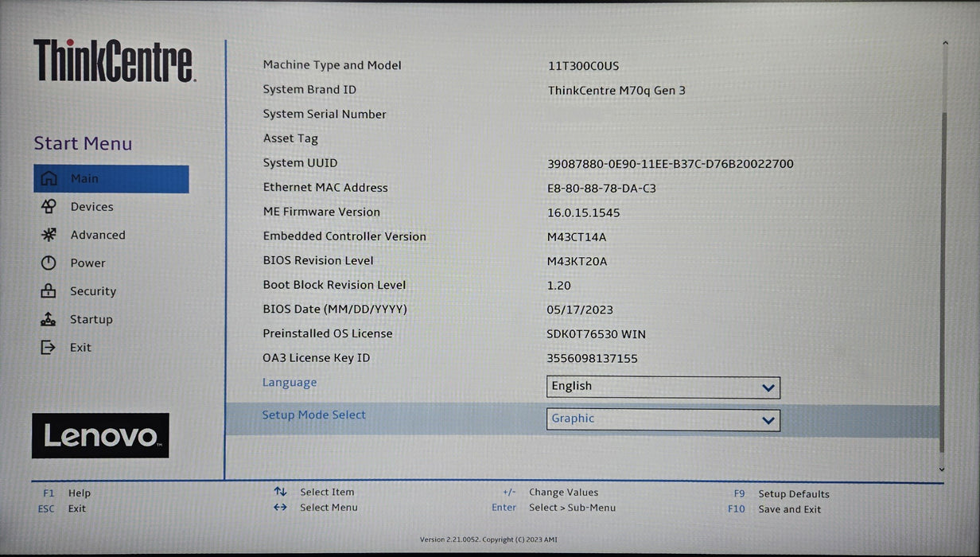Click the up-down Select Item arrows icon
Image resolution: width=980 pixels, height=557 pixels.
pos(280,492)
